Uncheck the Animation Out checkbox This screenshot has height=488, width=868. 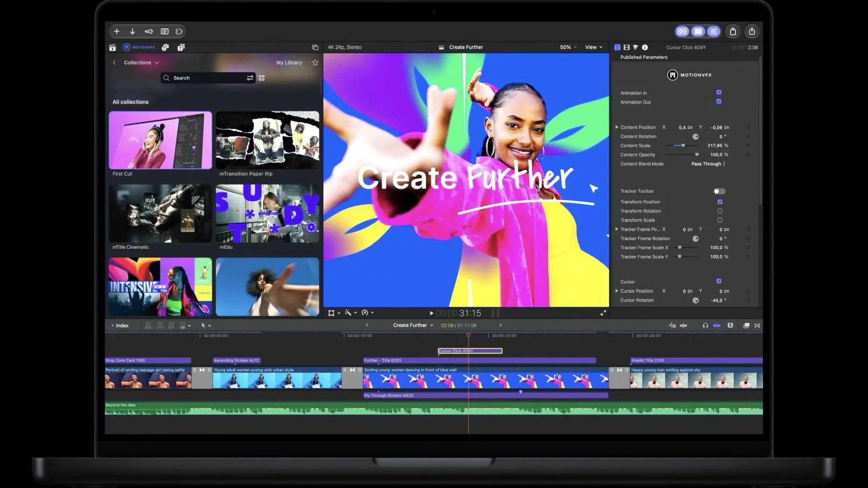click(719, 102)
